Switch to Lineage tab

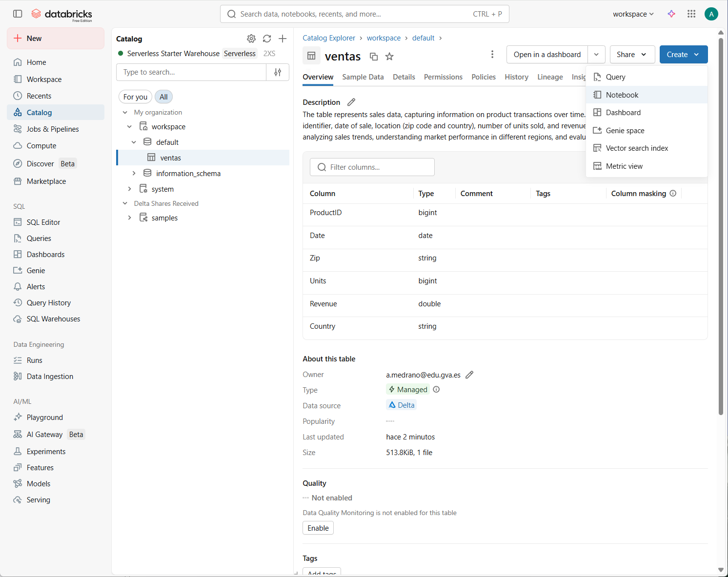(x=550, y=77)
